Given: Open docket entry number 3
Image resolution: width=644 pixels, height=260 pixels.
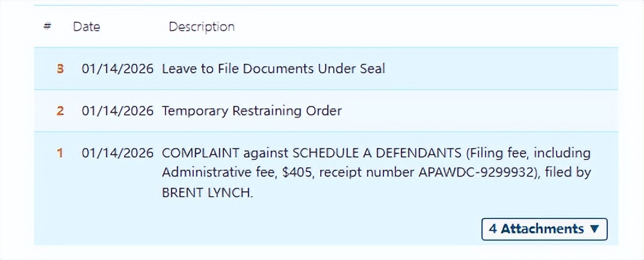Looking at the screenshot, I should (x=60, y=69).
